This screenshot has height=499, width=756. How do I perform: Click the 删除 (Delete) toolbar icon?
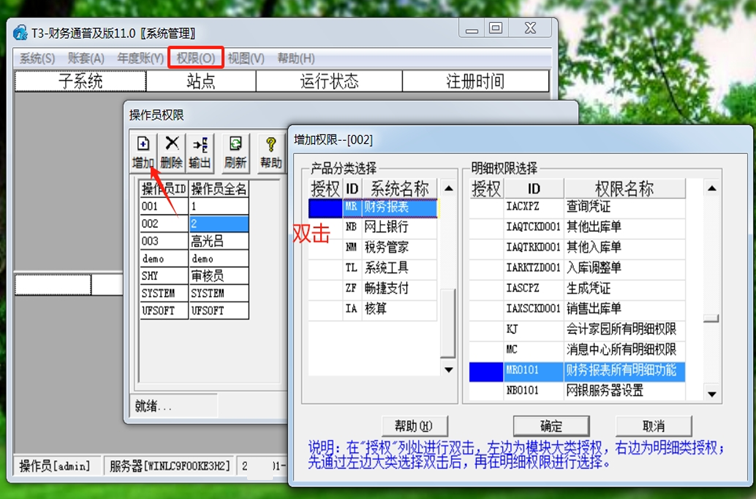click(x=172, y=151)
